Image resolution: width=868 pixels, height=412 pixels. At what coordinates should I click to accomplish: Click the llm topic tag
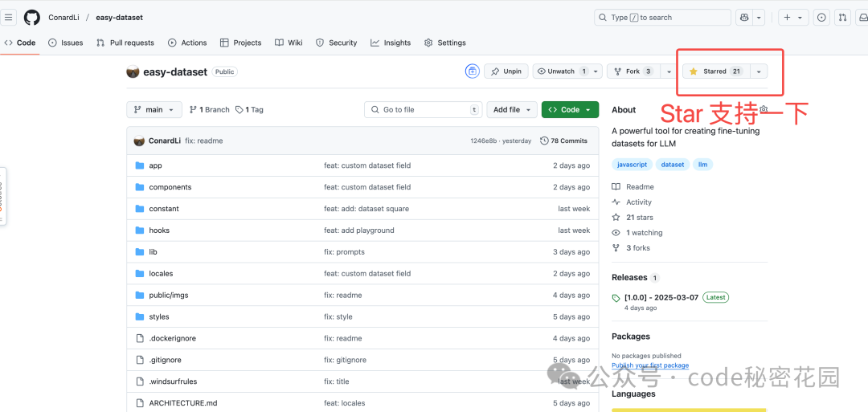[703, 165]
